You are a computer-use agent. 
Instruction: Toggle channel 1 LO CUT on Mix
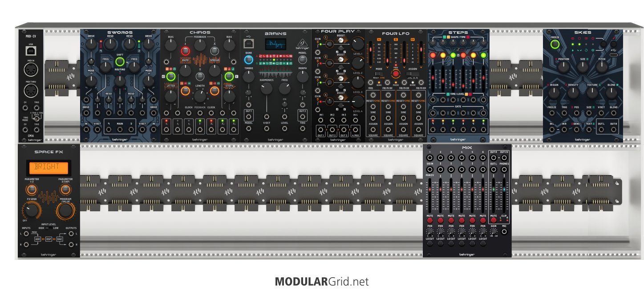coord(429,243)
